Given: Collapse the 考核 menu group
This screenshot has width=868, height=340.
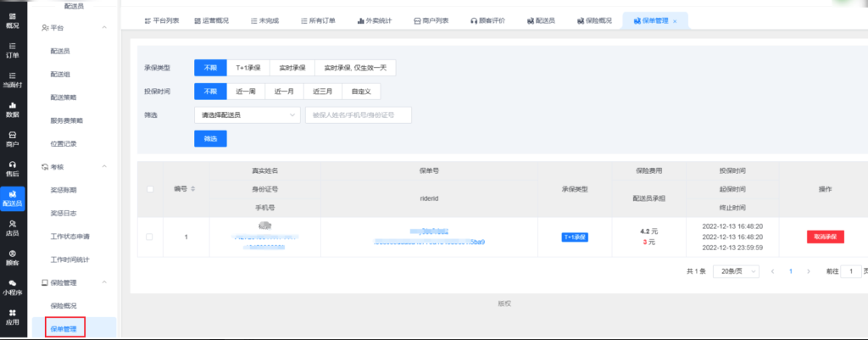Looking at the screenshot, I should click(x=103, y=167).
